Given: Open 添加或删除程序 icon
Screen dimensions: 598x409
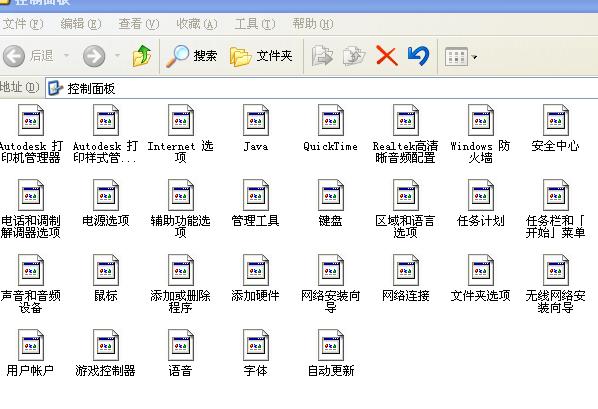Looking at the screenshot, I should tap(180, 270).
